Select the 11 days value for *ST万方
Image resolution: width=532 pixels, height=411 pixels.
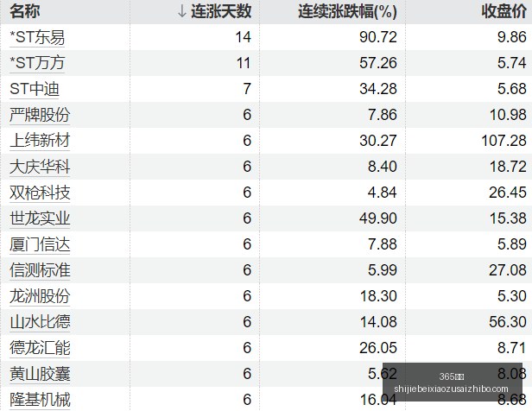pyautogui.click(x=244, y=63)
